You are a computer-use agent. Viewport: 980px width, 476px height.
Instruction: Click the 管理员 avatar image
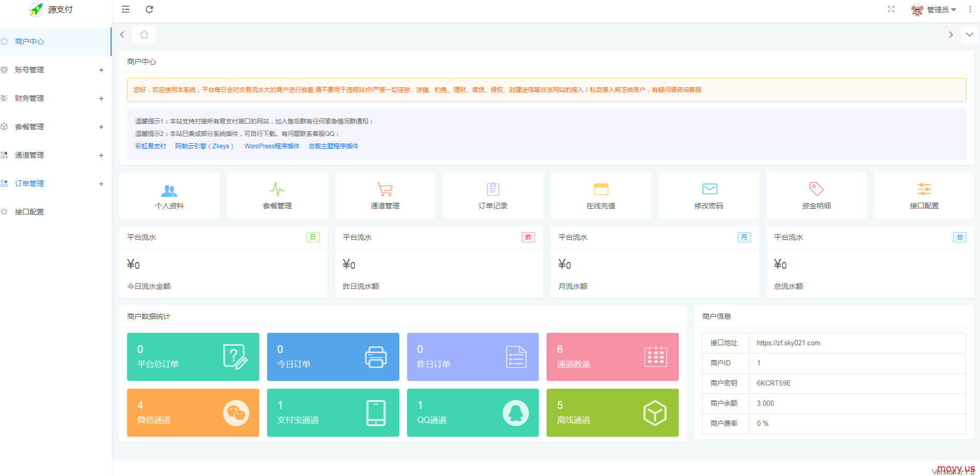pyautogui.click(x=917, y=10)
